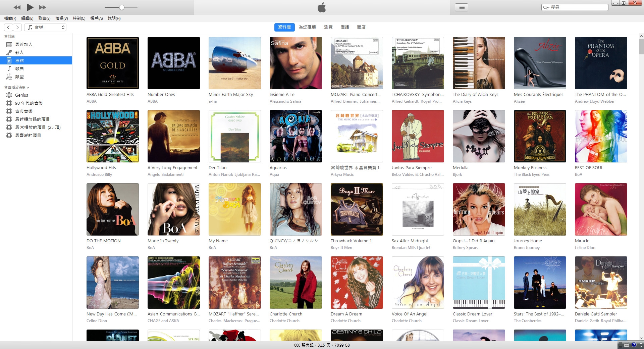
Task: Open the Monkey Business album cover
Action: click(x=540, y=136)
